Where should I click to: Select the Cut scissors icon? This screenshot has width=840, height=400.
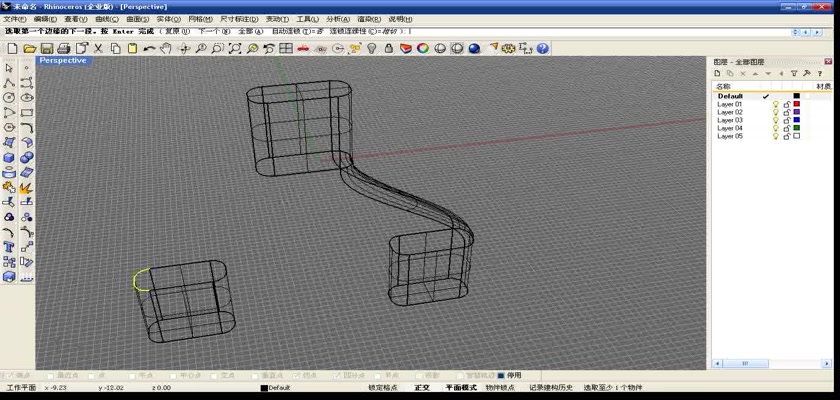[x=98, y=48]
